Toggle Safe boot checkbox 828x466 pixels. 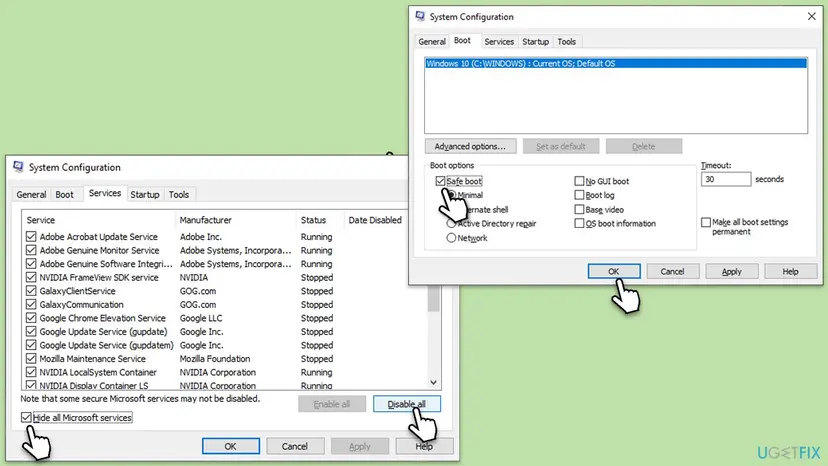pyautogui.click(x=440, y=181)
